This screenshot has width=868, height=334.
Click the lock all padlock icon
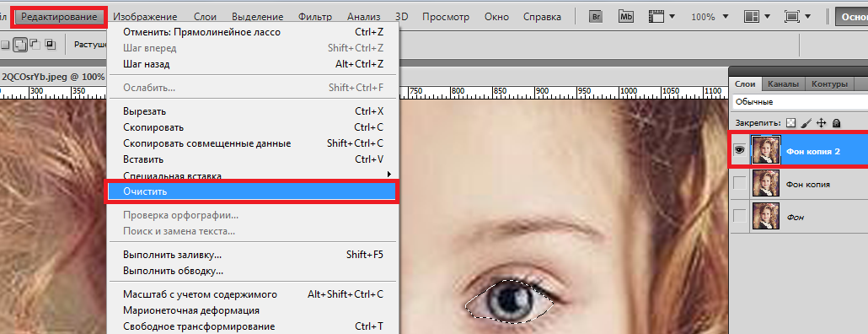click(x=837, y=122)
